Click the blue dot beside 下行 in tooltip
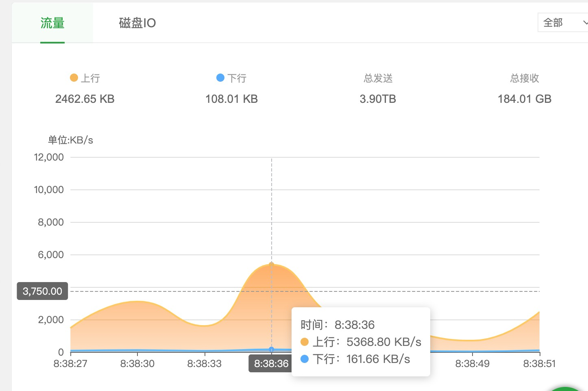 pos(305,359)
